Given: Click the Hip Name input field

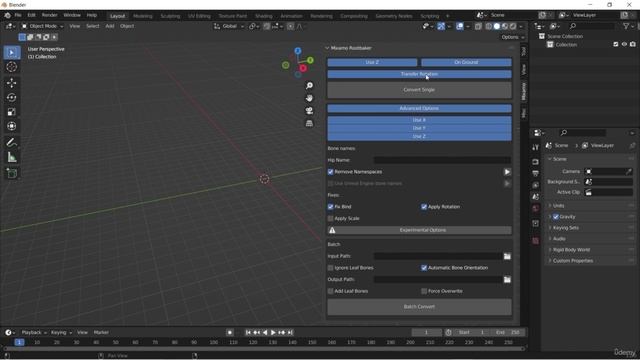Looking at the screenshot, I should [442, 160].
